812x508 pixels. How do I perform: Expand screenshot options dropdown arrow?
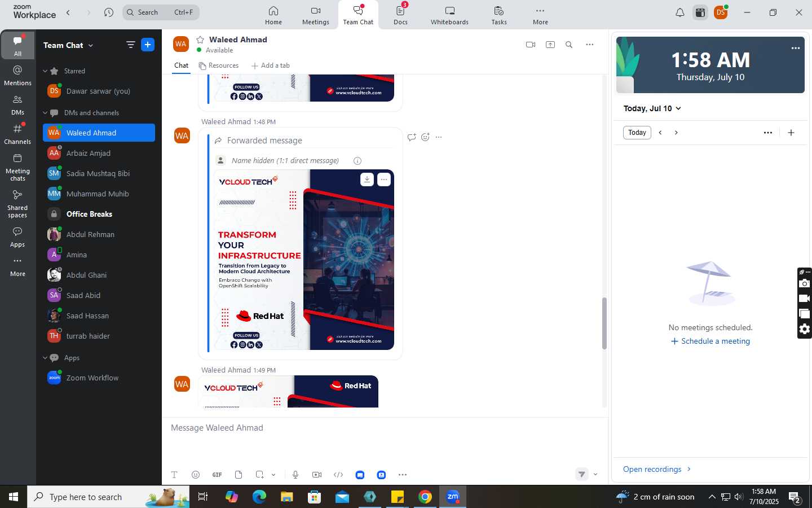click(x=273, y=475)
